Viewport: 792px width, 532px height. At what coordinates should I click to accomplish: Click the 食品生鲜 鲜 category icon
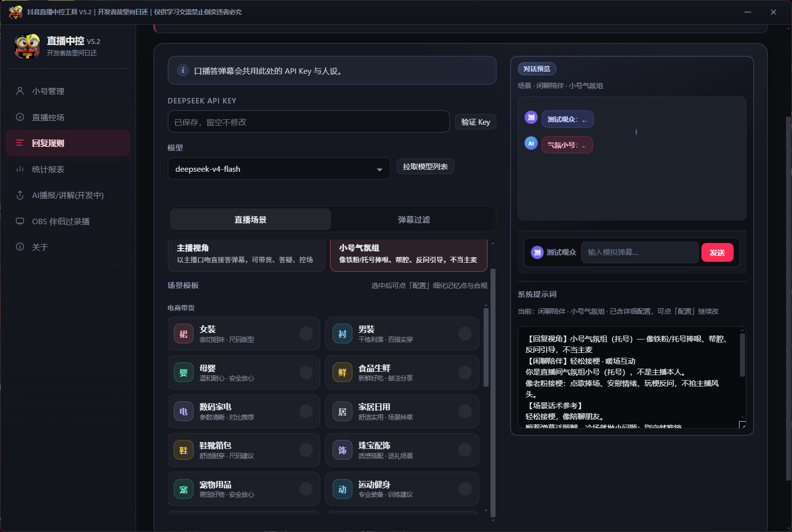[343, 373]
